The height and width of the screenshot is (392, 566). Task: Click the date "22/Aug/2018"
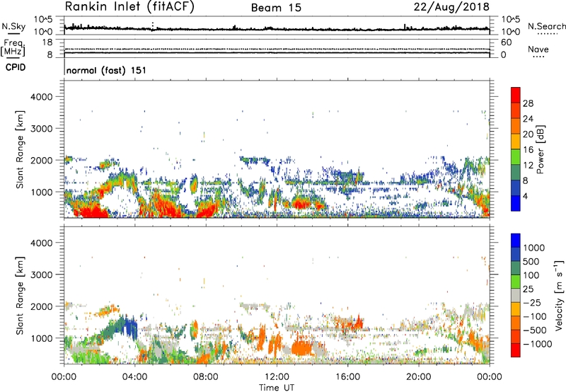[451, 7]
